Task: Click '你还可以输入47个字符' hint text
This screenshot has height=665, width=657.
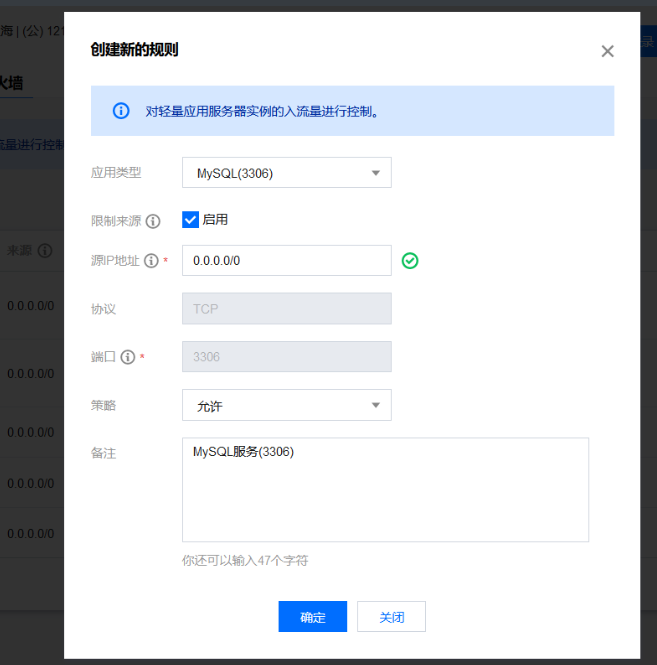Action: click(x=245, y=561)
